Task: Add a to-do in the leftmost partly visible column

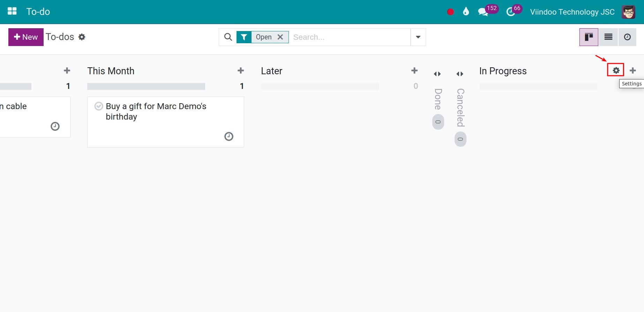Action: pos(67,71)
